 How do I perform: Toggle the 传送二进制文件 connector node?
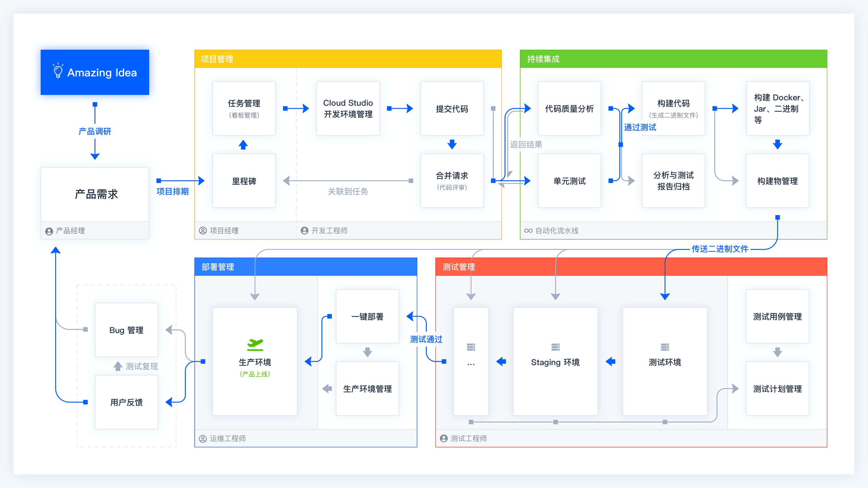(x=719, y=249)
